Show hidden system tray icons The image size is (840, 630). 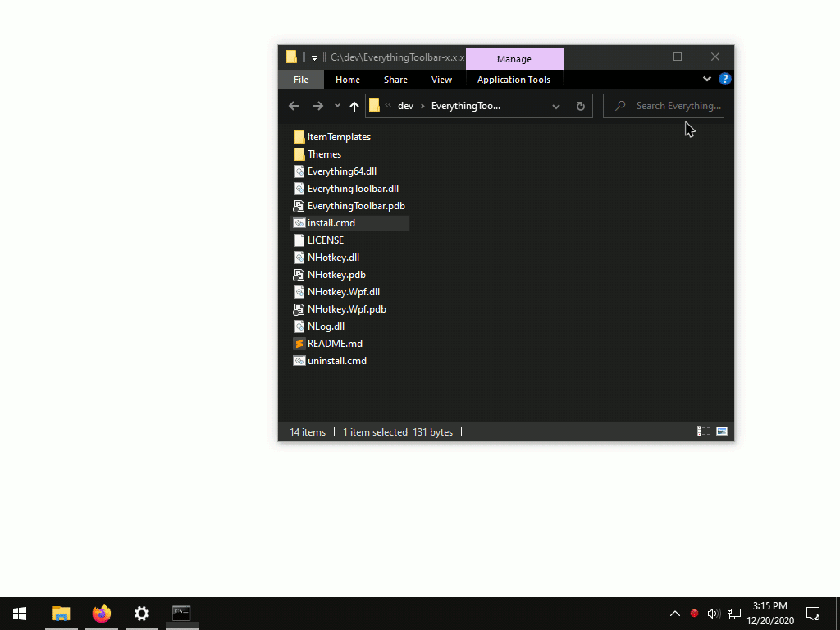point(675,614)
